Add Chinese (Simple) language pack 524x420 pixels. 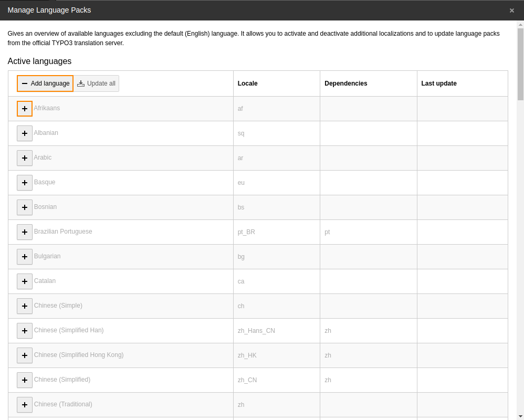[x=25, y=306]
